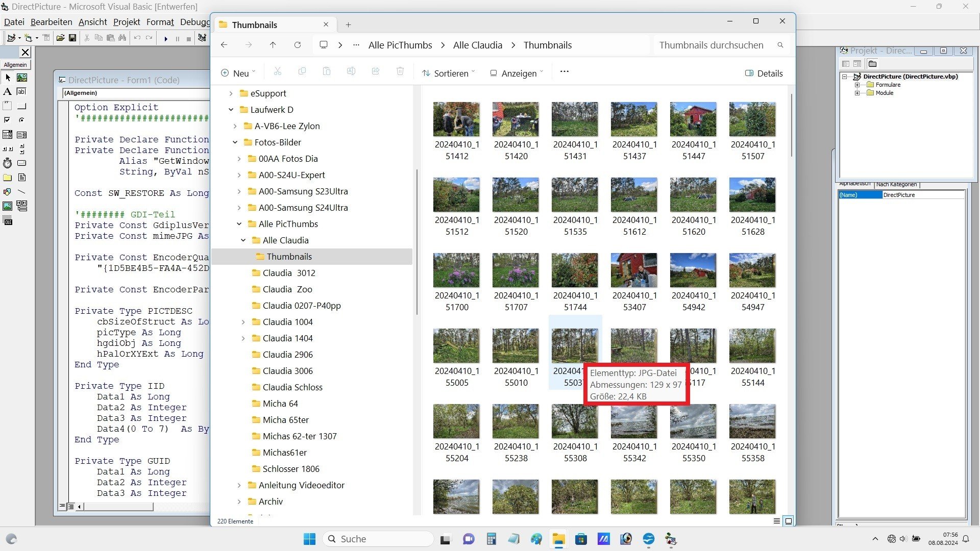
Task: Select the Timer control tool
Action: point(7,163)
